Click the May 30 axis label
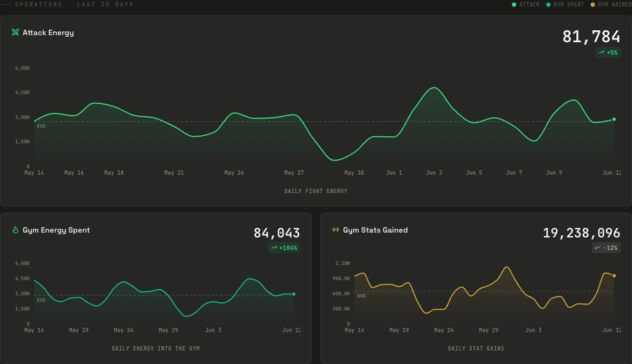The height and width of the screenshot is (364, 632). coord(354,173)
